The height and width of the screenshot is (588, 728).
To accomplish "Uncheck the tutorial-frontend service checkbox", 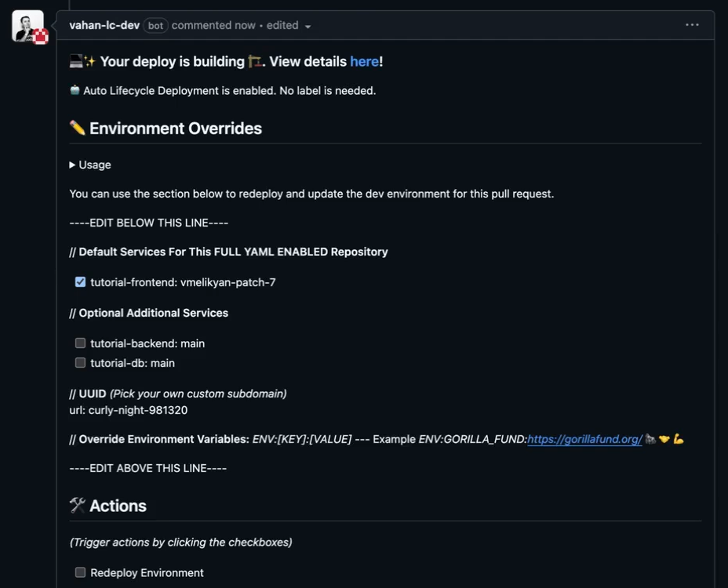I will 80,282.
